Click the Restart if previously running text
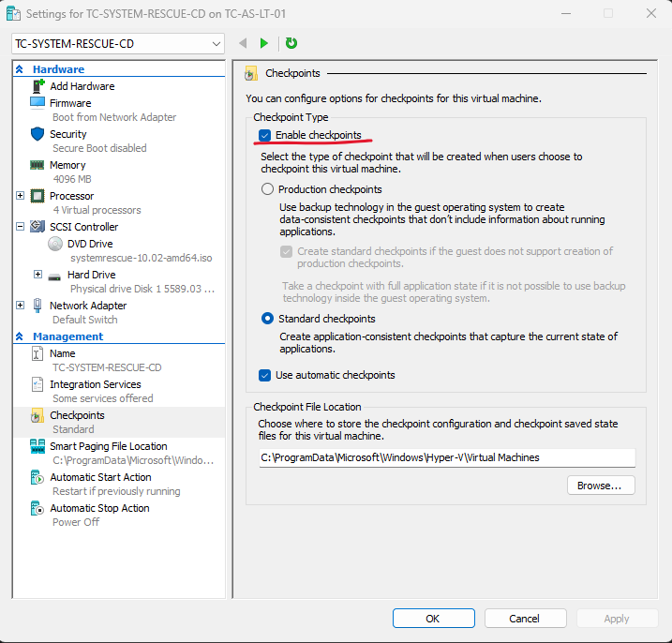 click(x=116, y=491)
